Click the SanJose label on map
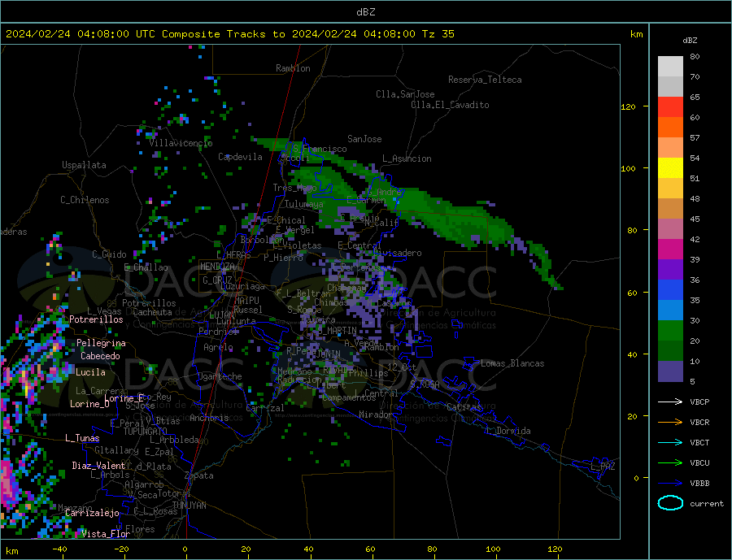Viewport: 732px width, 560px height. pos(364,139)
